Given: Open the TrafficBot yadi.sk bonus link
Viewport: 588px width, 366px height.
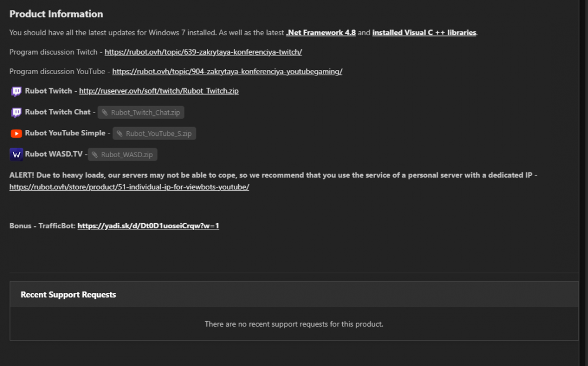Looking at the screenshot, I should pos(148,226).
